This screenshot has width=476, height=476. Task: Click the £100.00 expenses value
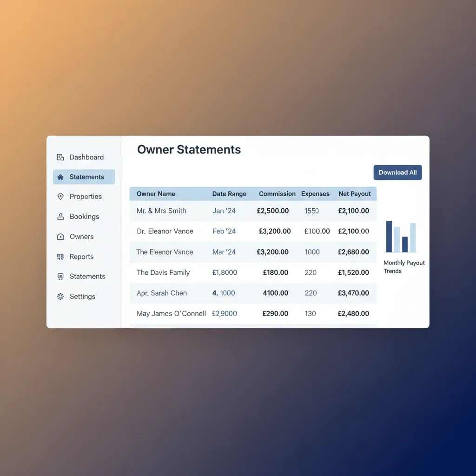point(317,231)
